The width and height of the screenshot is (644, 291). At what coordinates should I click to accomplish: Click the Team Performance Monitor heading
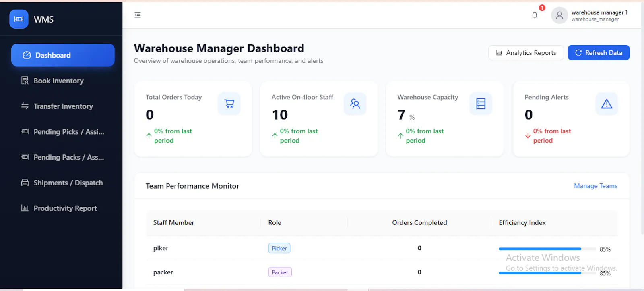(x=192, y=186)
